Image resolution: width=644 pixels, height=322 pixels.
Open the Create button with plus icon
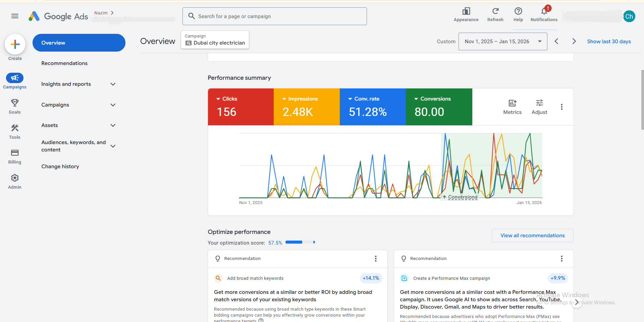(x=15, y=44)
